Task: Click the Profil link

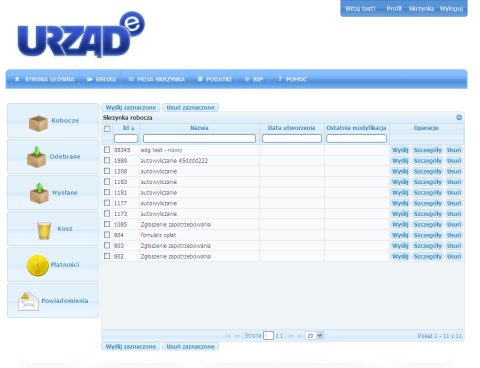Action: [394, 9]
